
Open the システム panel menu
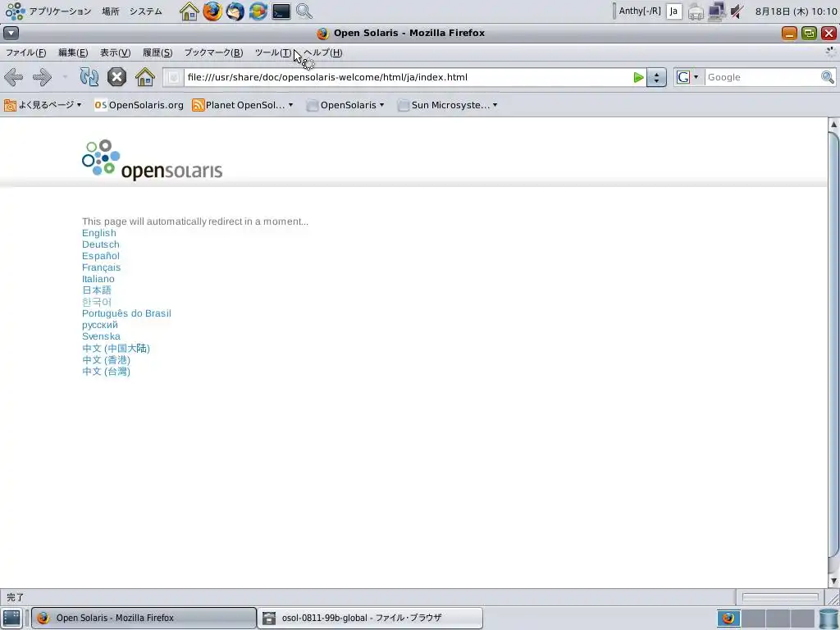pyautogui.click(x=145, y=11)
